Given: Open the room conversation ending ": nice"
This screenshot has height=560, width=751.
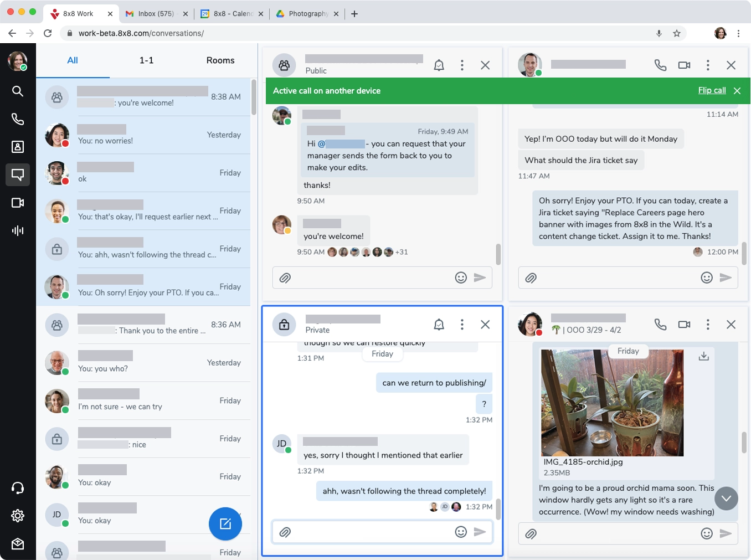Looking at the screenshot, I should coord(143,439).
